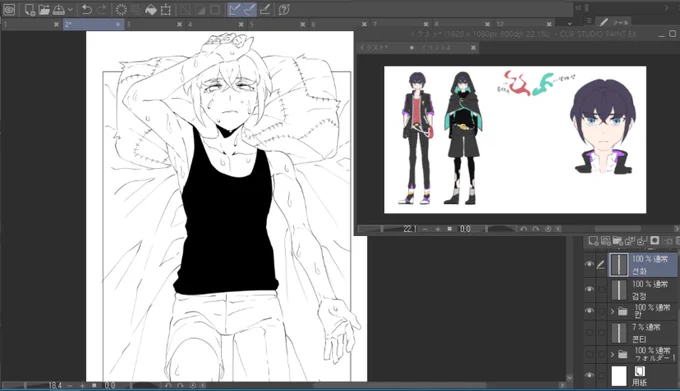680x391 pixels.
Task: Expand the フォルダー1 layer folder
Action: coord(612,355)
